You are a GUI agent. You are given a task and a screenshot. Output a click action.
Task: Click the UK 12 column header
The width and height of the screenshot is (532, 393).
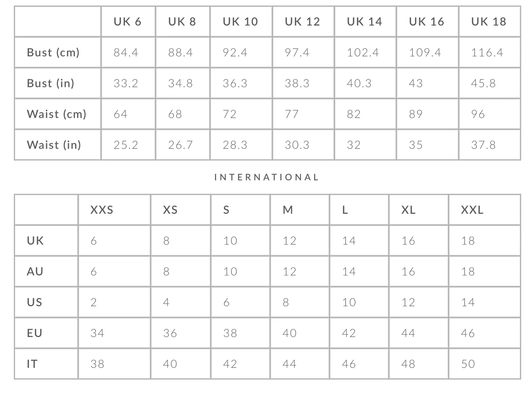coord(302,22)
